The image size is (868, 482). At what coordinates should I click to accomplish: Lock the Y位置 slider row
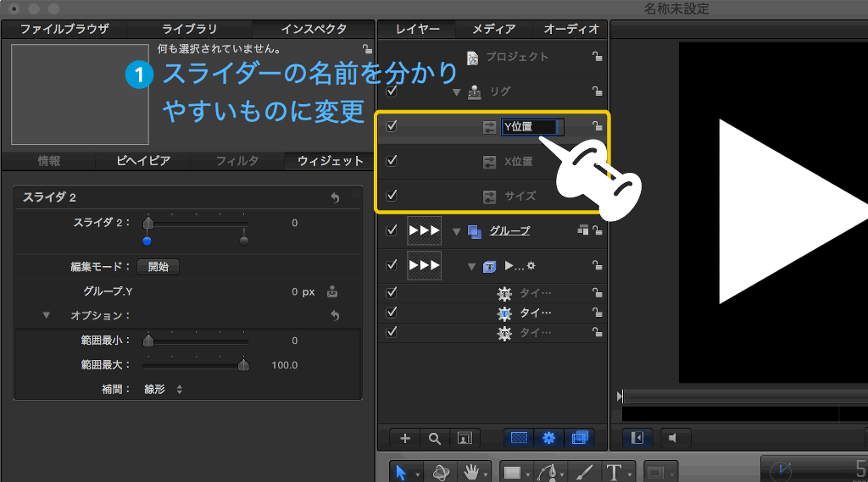[597, 126]
